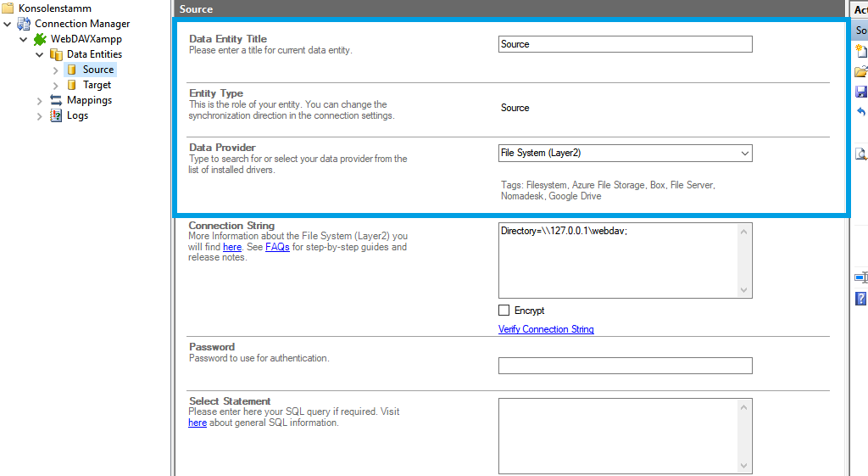
Task: Enable the Encrypt checkbox
Action: pyautogui.click(x=504, y=311)
